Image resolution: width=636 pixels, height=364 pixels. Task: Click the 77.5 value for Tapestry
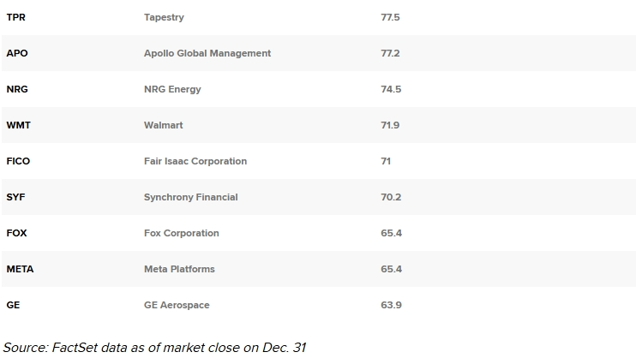point(390,17)
